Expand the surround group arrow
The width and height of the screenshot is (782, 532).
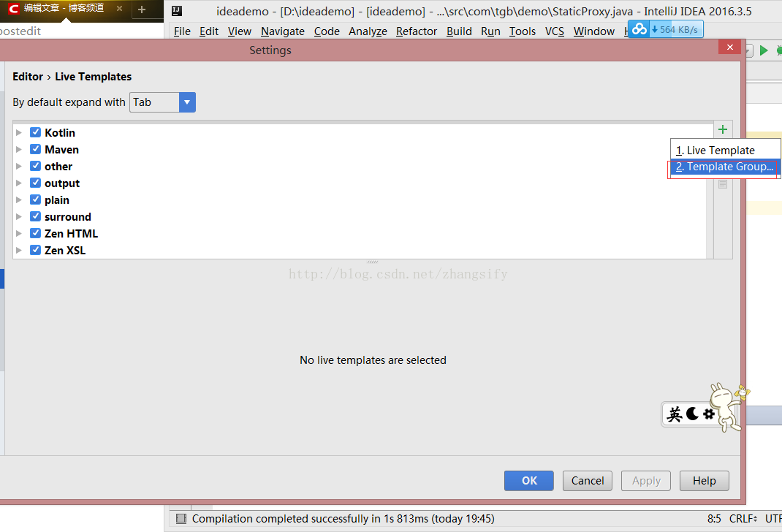[x=19, y=216]
